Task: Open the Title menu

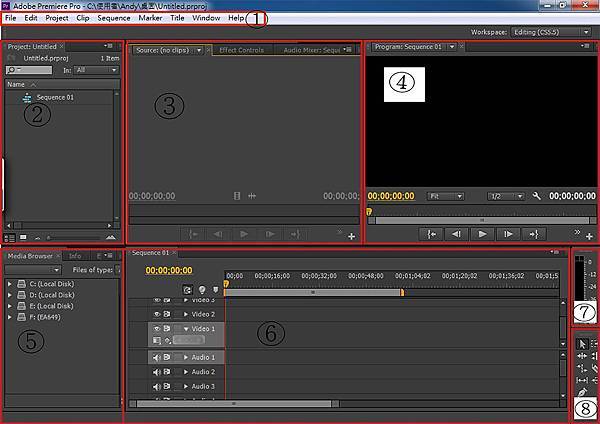Action: coord(177,18)
